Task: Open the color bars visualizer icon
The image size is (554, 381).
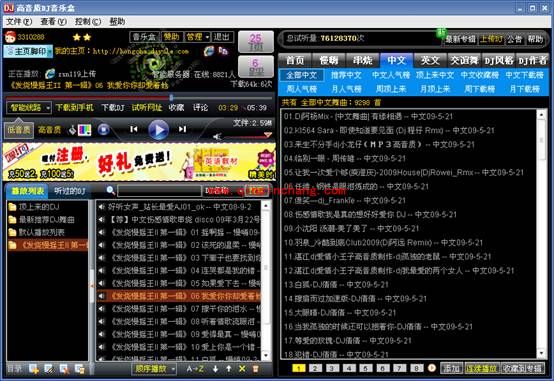Action: coord(84,130)
